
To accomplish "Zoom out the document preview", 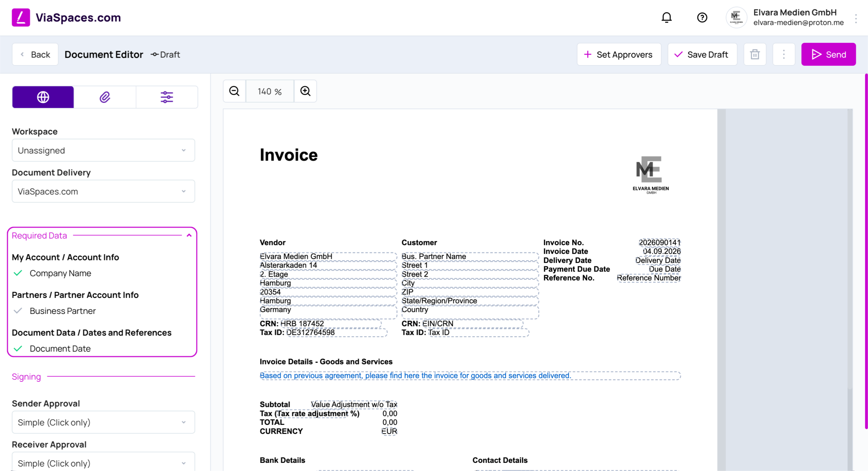I will tap(234, 91).
